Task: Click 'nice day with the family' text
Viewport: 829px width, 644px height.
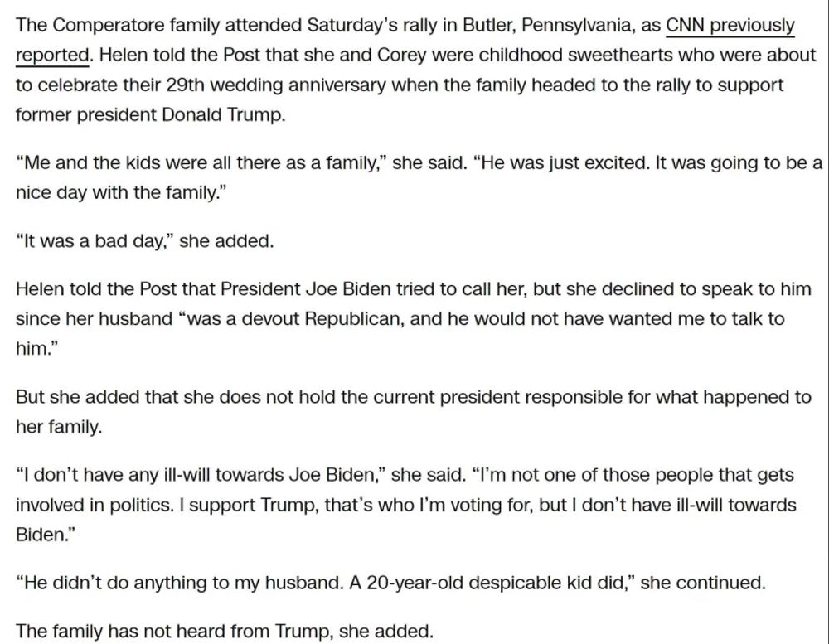Action: 117,192
